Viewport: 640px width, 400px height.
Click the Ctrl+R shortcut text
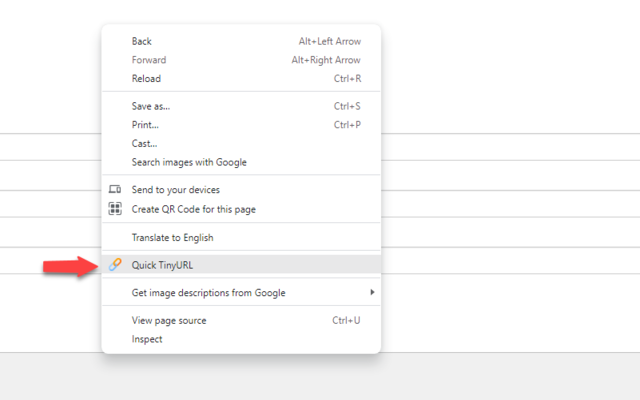pyautogui.click(x=347, y=78)
